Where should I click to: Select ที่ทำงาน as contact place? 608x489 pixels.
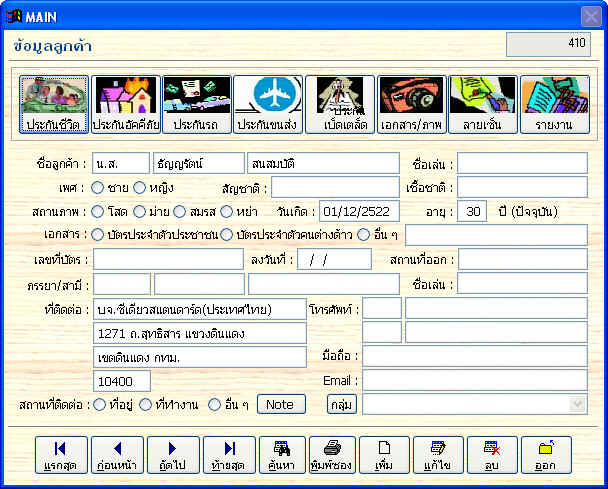(x=146, y=404)
